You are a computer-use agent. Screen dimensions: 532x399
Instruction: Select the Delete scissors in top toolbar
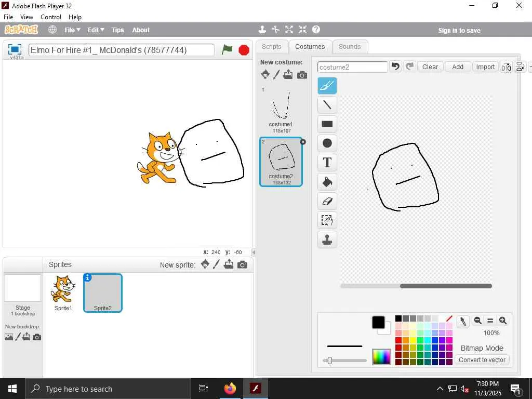[275, 30]
